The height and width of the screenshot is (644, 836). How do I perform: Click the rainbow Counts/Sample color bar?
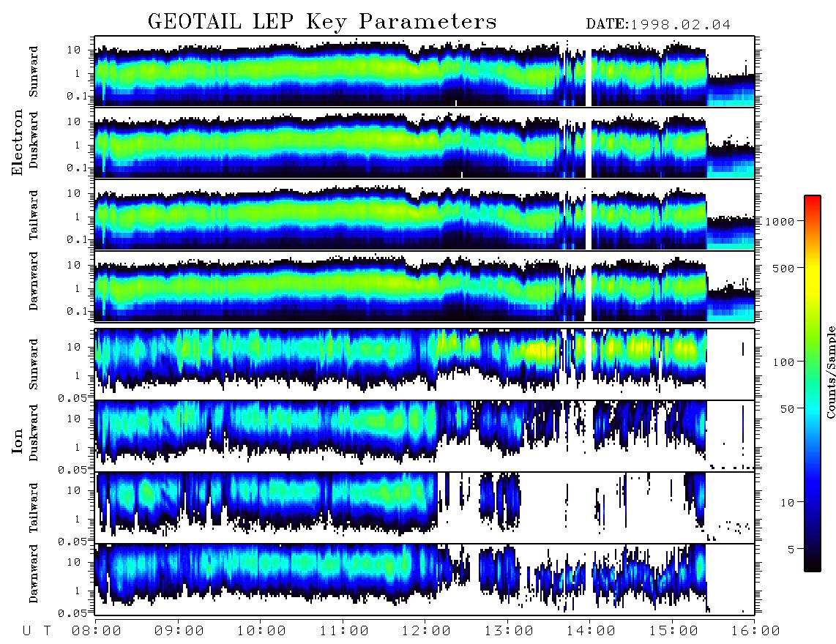coord(813,383)
